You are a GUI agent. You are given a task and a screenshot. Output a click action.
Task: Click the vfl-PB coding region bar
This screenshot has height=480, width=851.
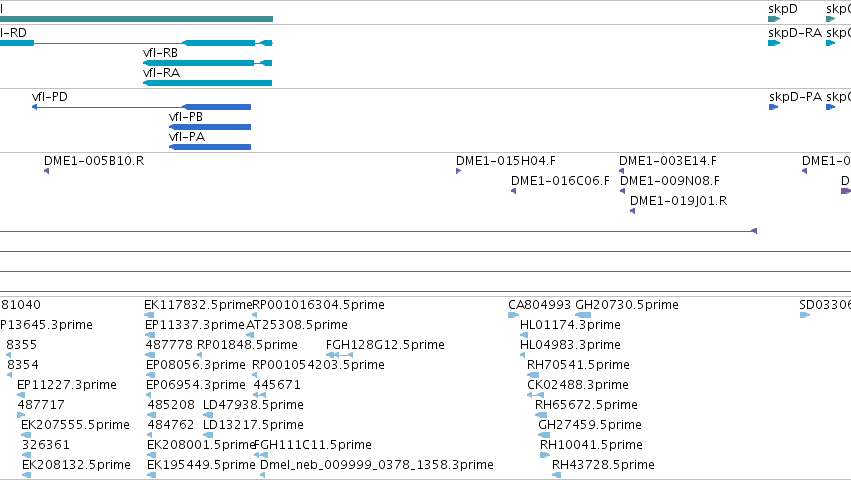(x=210, y=127)
